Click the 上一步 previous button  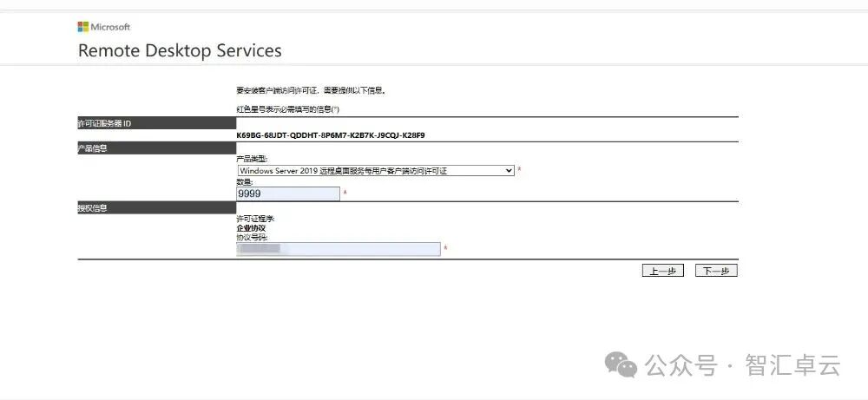tap(662, 271)
